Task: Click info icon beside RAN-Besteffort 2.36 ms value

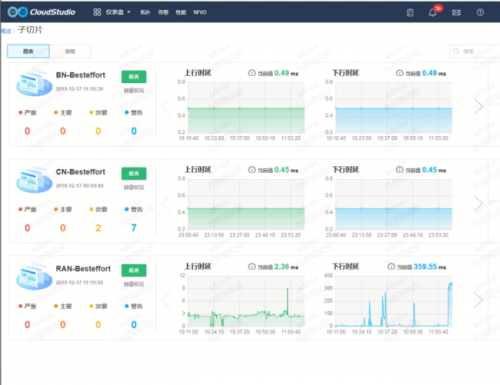Action: (x=252, y=267)
